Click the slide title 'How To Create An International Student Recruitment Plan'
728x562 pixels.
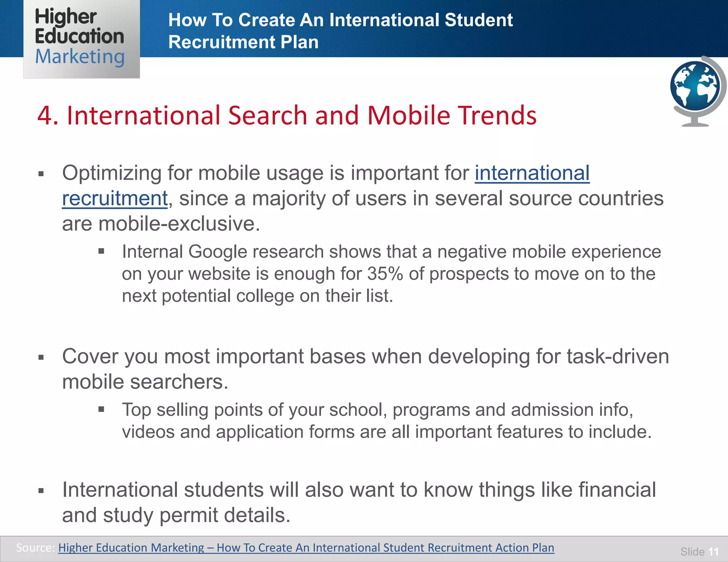tap(340, 31)
